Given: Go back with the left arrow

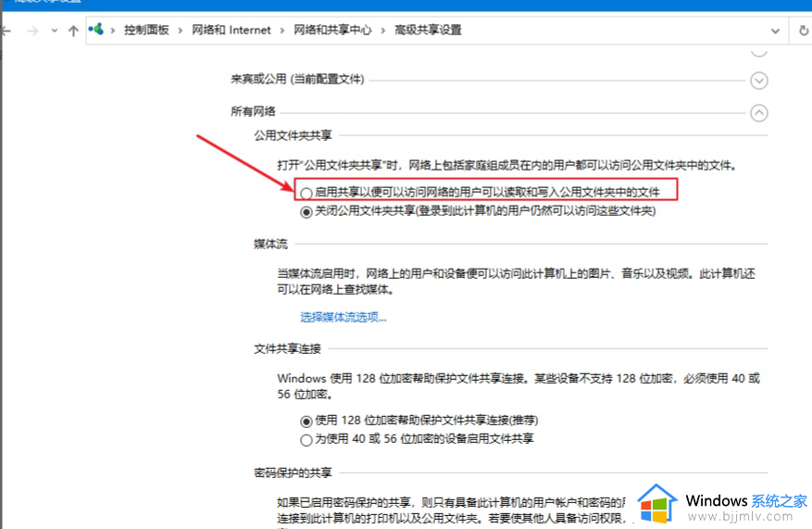Looking at the screenshot, I should [6, 31].
